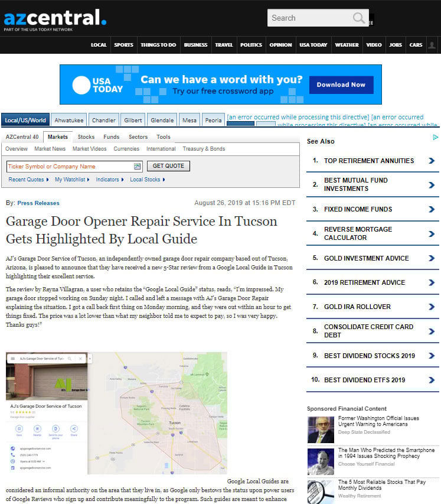The width and height of the screenshot is (441, 504).
Task: Switch to the Sectors tab
Action: coord(138,137)
